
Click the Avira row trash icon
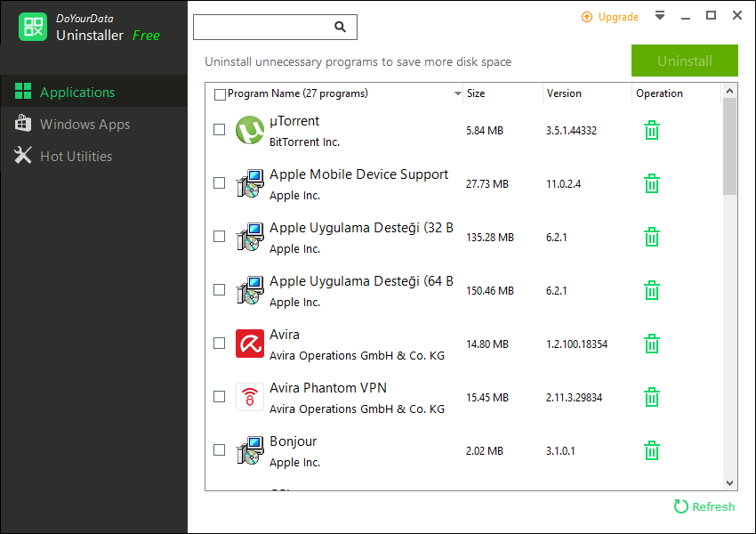tap(651, 344)
